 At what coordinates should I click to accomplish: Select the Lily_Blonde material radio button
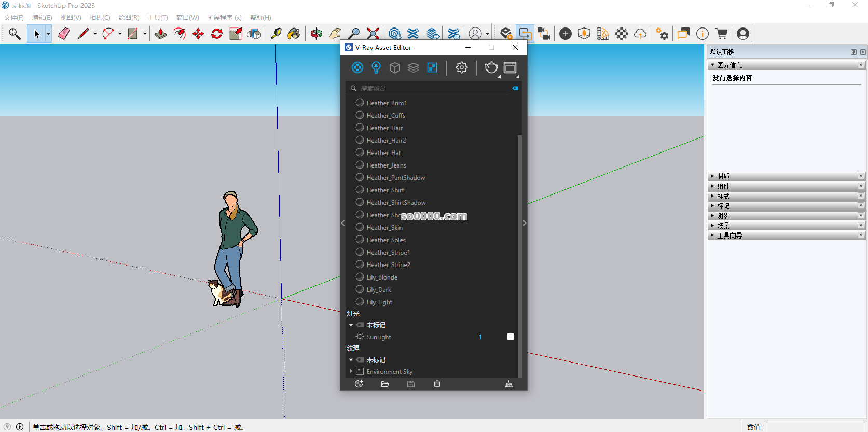coord(360,277)
